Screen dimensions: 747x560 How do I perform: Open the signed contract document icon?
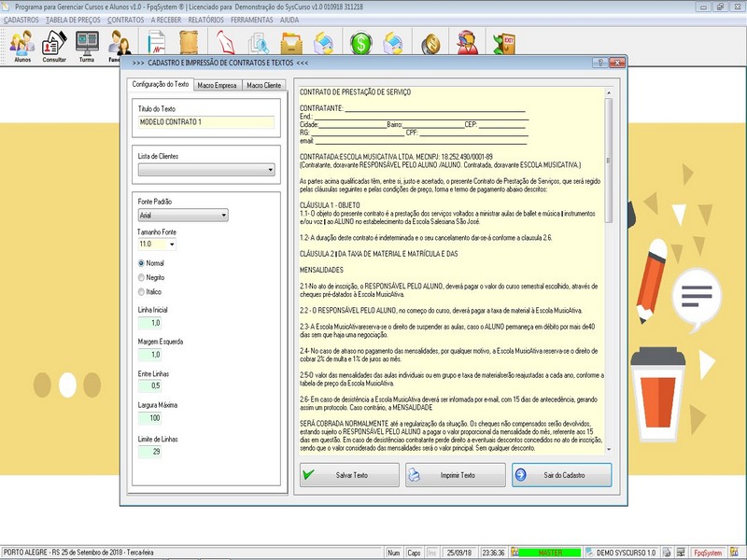(x=156, y=42)
